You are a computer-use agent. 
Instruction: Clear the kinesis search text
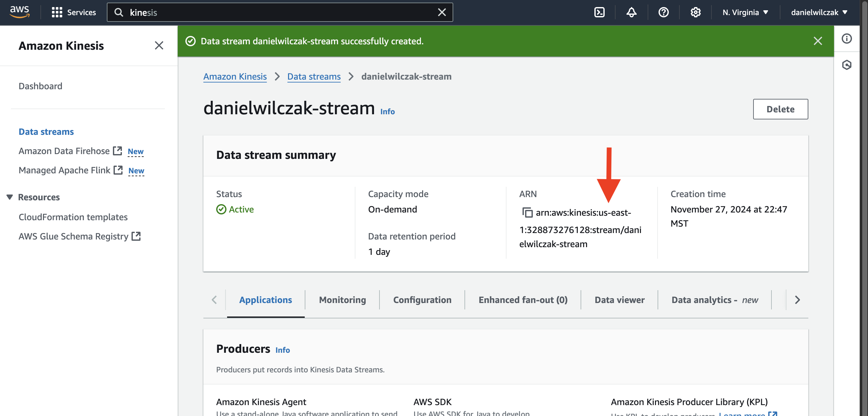click(x=441, y=13)
